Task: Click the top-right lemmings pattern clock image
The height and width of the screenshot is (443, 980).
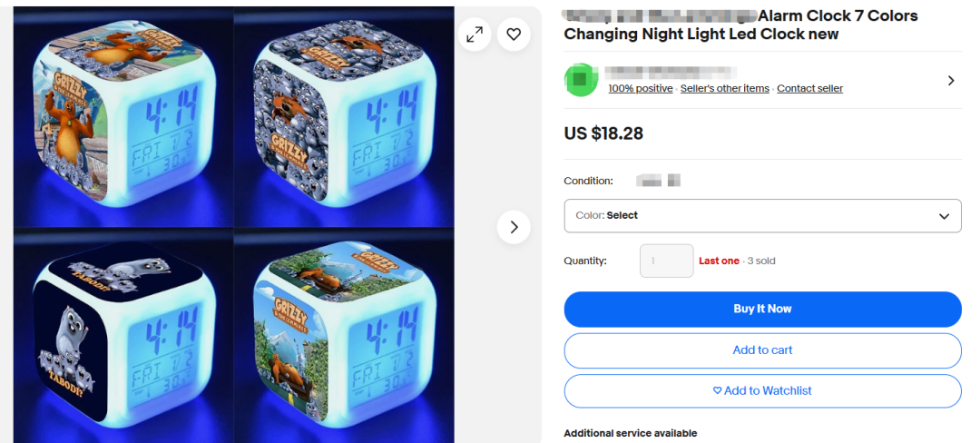Action: tap(344, 117)
